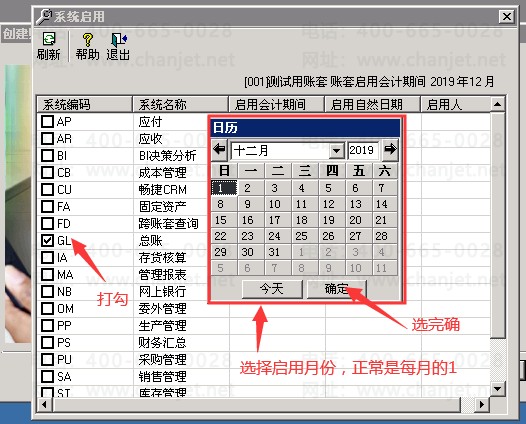Tick the FA 固定资产 checkbox
Image resolution: width=526 pixels, height=424 pixels.
(47, 206)
